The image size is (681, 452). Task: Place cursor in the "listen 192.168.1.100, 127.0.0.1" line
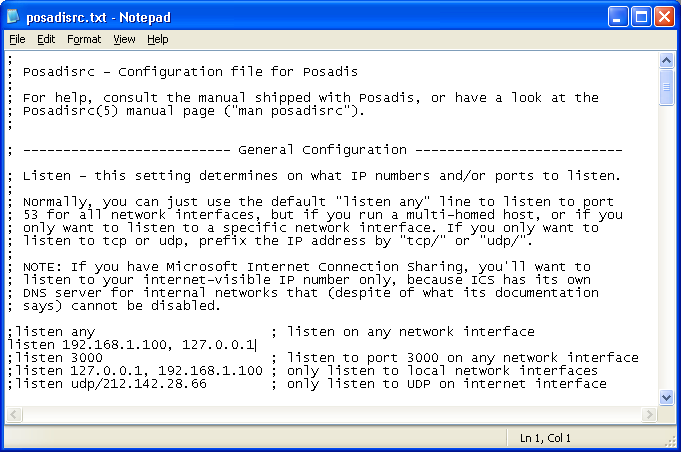click(130, 345)
